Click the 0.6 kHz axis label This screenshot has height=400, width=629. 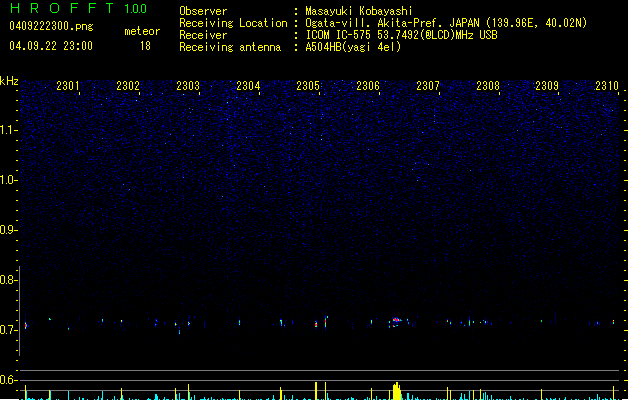tap(9, 380)
